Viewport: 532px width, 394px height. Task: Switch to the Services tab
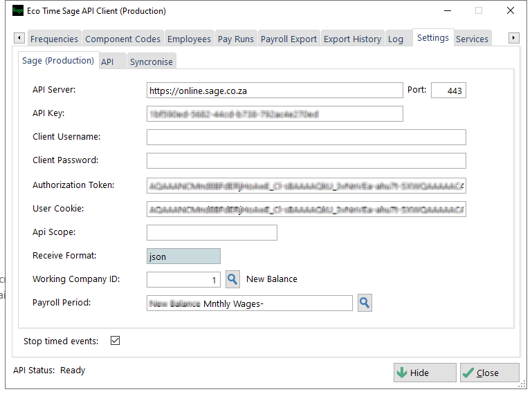coord(472,39)
